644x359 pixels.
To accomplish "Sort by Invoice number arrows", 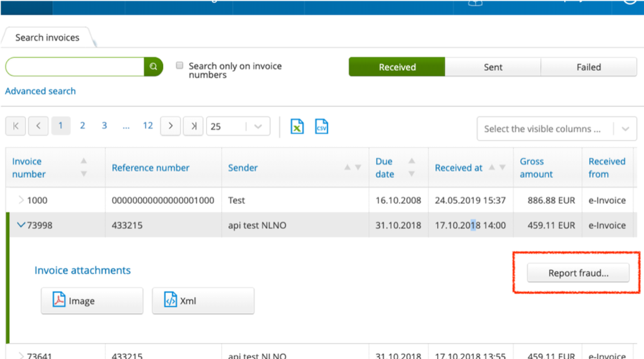I will [83, 167].
